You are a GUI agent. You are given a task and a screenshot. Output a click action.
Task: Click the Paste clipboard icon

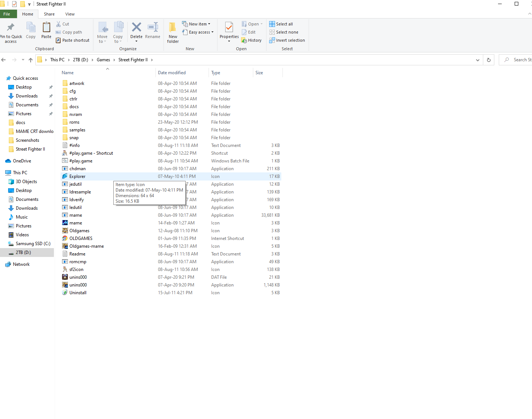click(x=46, y=27)
